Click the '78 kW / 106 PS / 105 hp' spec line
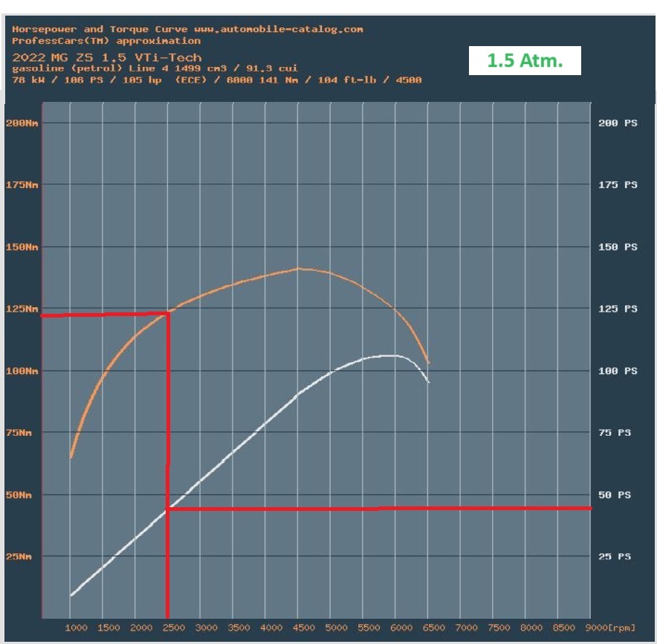 (x=216, y=80)
